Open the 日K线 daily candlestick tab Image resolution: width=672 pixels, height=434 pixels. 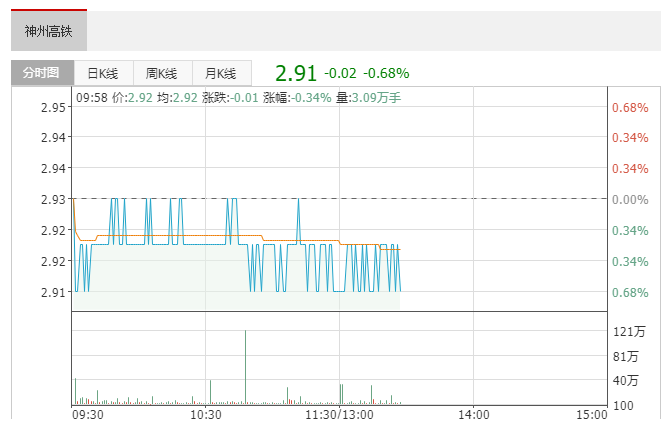pyautogui.click(x=103, y=73)
